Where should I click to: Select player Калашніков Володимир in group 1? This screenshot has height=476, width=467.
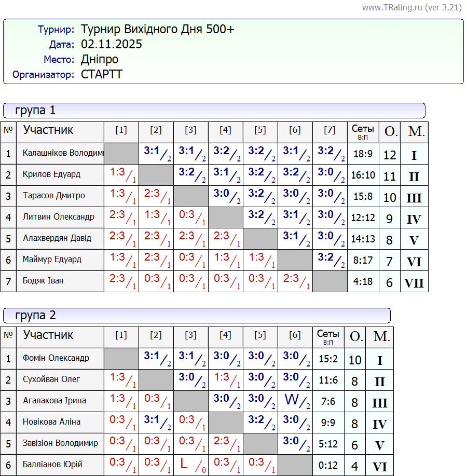click(x=63, y=153)
